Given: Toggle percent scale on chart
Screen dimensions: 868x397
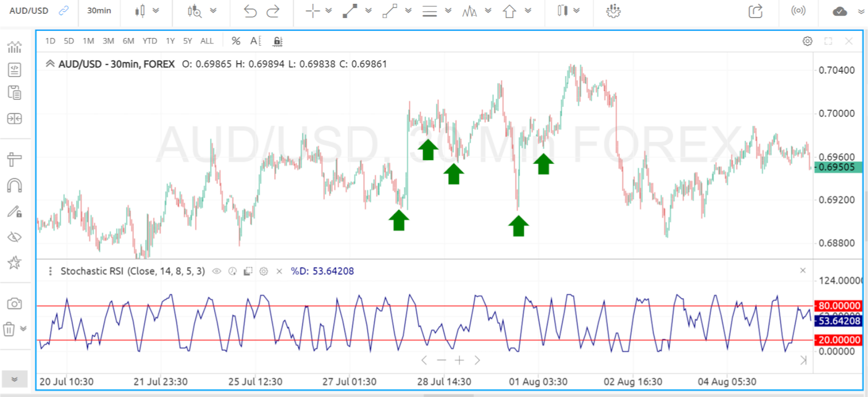Looking at the screenshot, I should (236, 41).
